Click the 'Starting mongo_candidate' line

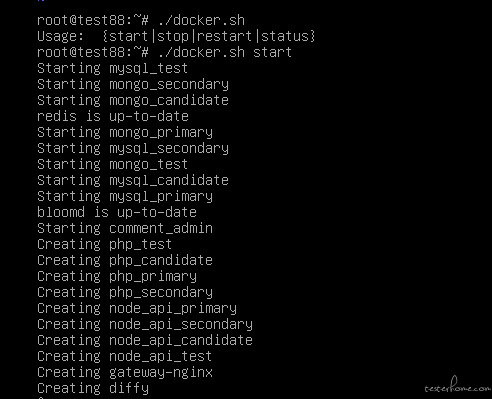tap(133, 101)
